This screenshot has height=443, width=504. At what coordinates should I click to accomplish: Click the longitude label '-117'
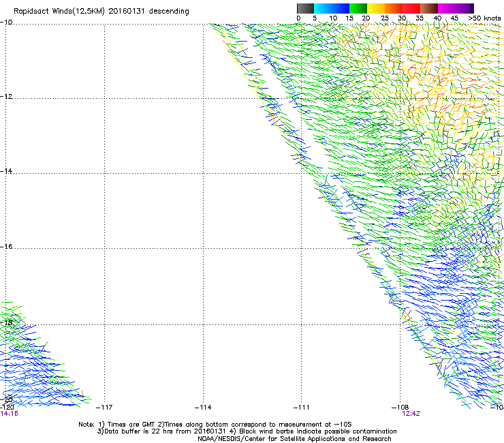[104, 408]
